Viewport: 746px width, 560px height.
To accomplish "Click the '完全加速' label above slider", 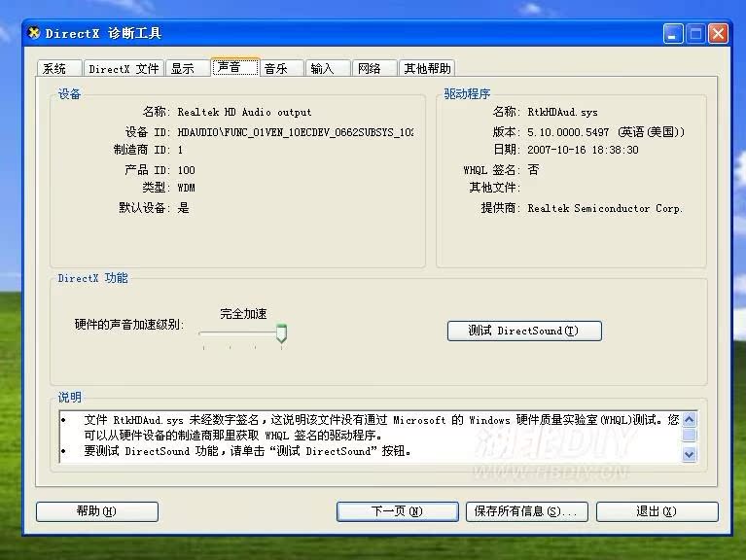I will click(x=243, y=314).
